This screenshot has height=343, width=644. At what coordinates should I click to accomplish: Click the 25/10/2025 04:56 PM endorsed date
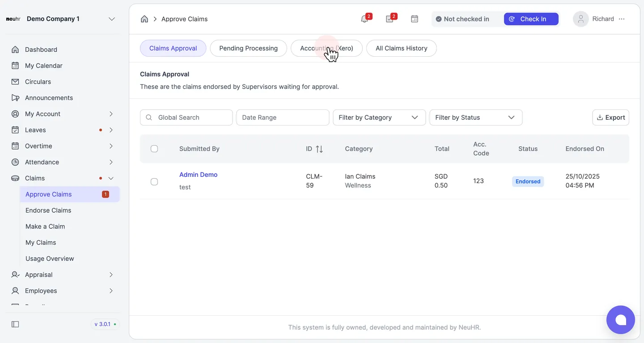pos(582,181)
